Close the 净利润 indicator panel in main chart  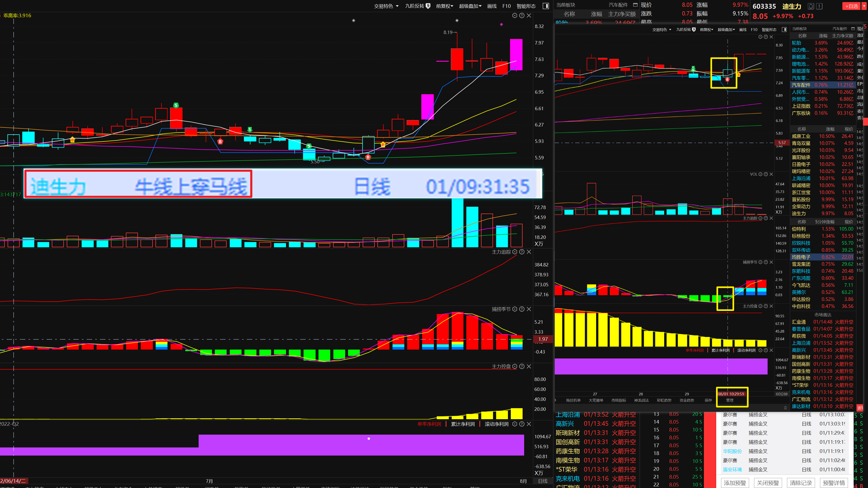tap(529, 424)
